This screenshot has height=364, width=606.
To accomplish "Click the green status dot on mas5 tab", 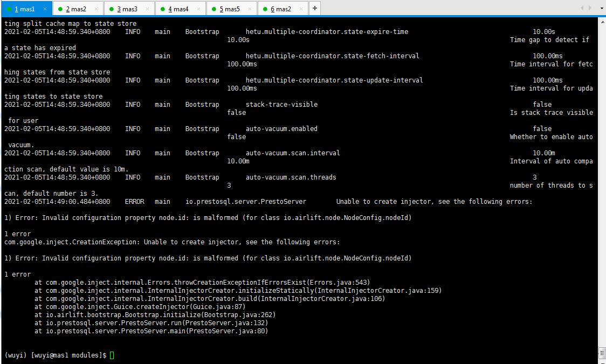I will [214, 9].
